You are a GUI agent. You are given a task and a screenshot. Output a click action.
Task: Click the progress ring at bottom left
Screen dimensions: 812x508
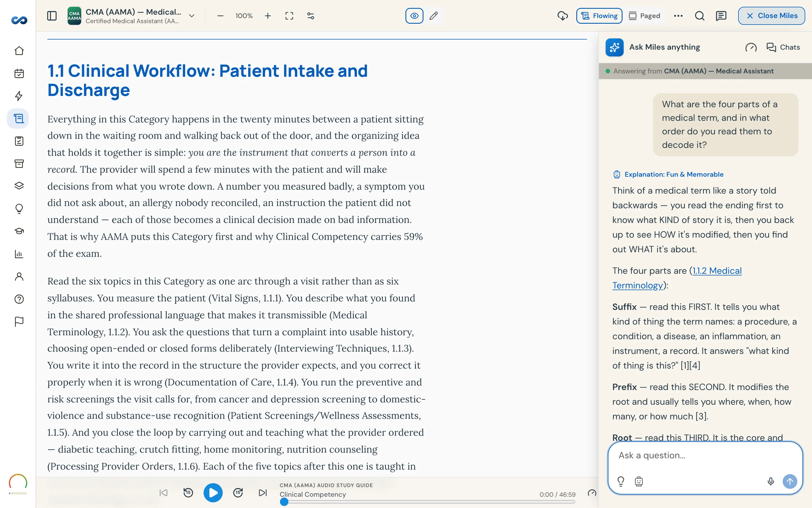coord(18,483)
